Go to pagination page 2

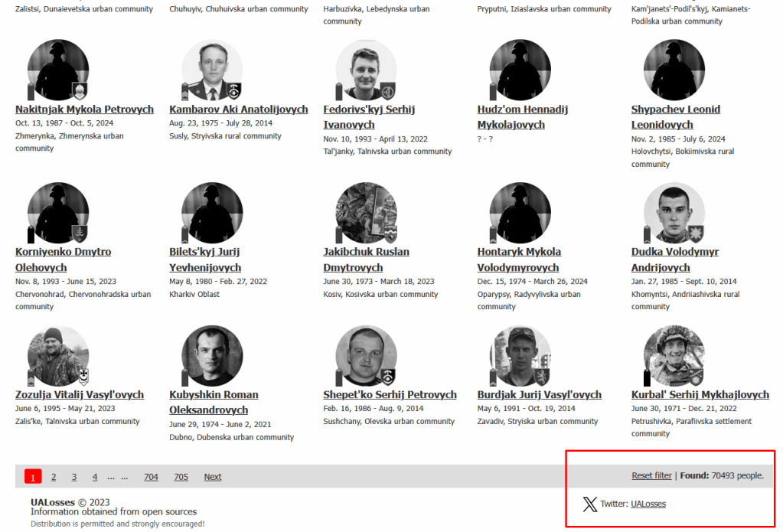54,477
